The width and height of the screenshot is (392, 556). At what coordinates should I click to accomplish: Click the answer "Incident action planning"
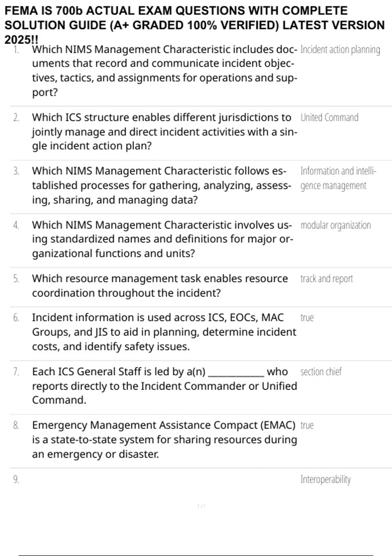tap(340, 50)
